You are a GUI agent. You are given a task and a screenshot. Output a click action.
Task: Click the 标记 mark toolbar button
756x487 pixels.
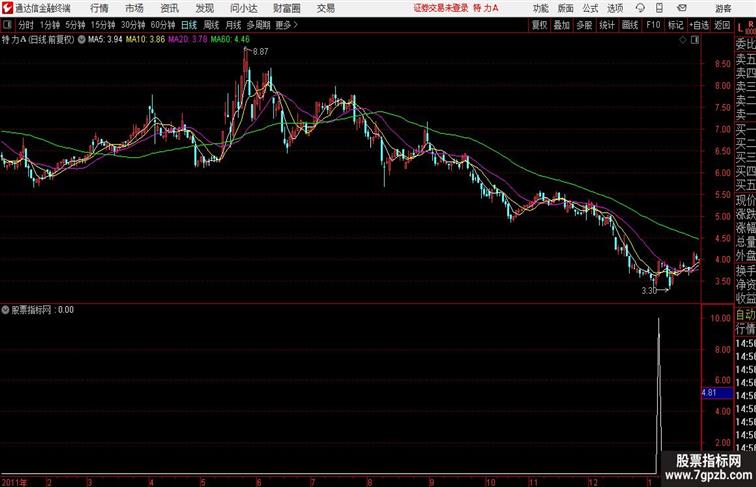(x=675, y=25)
